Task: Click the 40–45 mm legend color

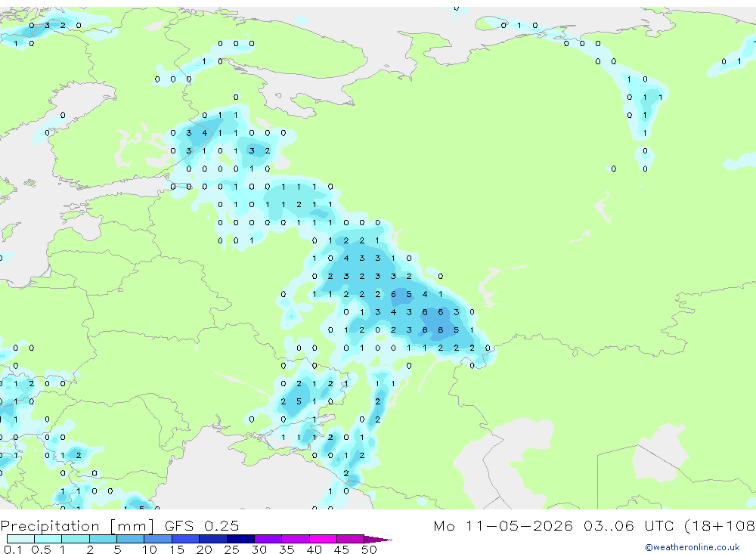Action: 323,539
